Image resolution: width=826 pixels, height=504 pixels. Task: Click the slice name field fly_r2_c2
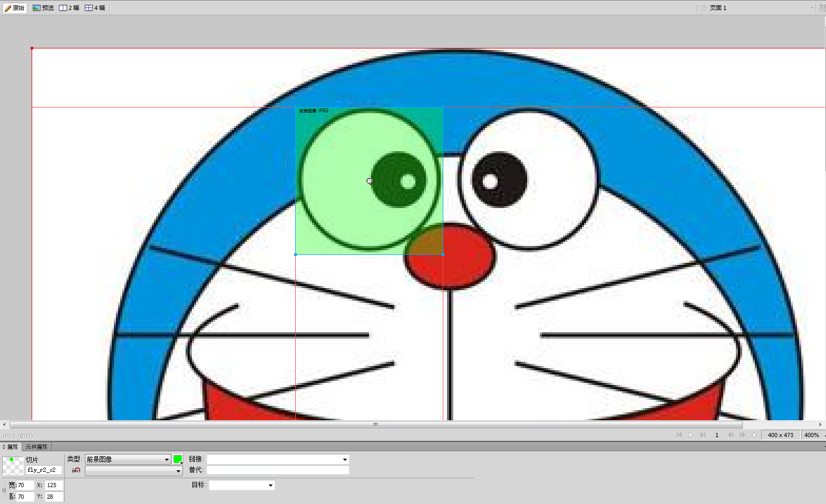pos(44,470)
